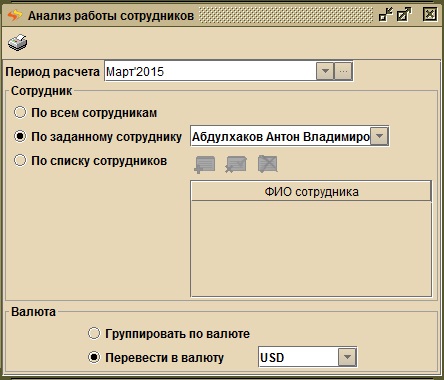444x380 pixels.
Task: Click the Абдулхаков Антон employee field
Action: pos(281,137)
